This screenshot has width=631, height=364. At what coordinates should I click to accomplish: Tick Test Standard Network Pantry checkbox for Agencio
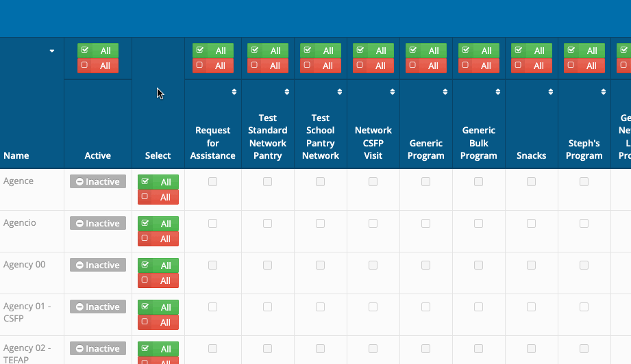pos(268,223)
